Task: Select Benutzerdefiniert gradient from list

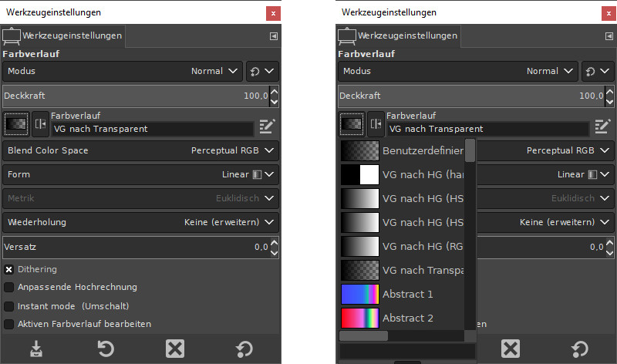Action: (402, 150)
